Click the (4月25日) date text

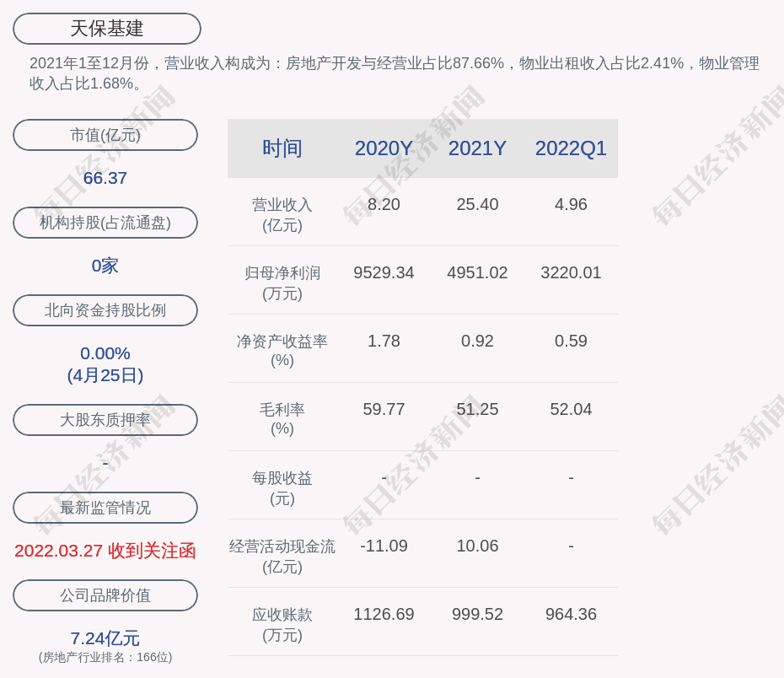tap(105, 375)
